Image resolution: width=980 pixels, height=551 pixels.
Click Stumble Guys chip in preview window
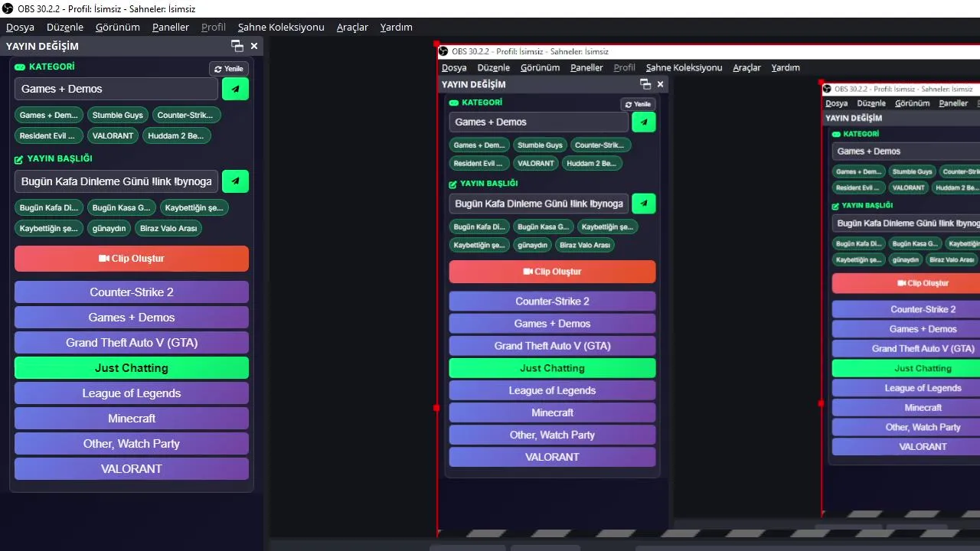(540, 145)
